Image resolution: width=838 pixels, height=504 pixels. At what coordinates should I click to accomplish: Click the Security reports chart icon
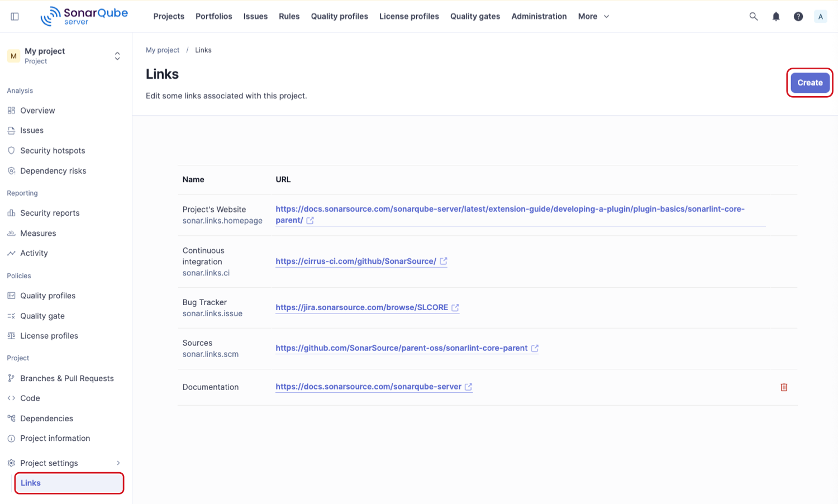click(x=11, y=213)
